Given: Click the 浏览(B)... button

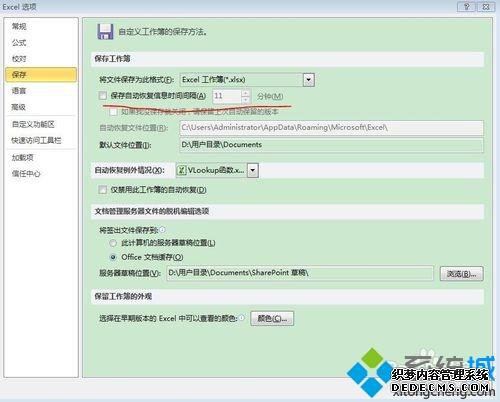Looking at the screenshot, I should [x=461, y=273].
